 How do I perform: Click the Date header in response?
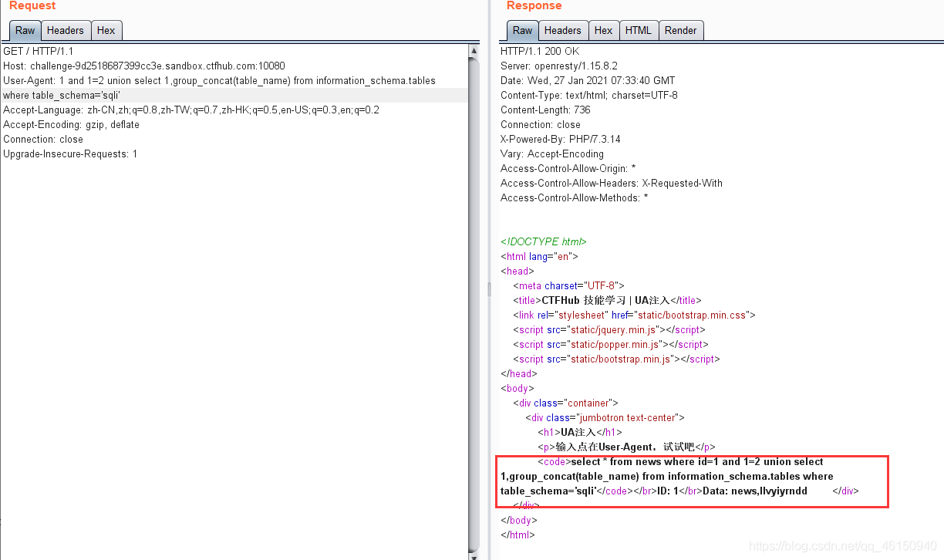(588, 80)
